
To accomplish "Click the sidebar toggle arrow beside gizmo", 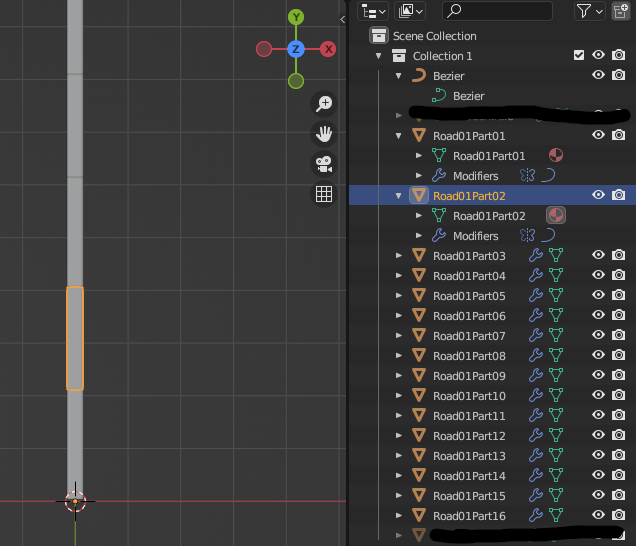I will [x=343, y=19].
